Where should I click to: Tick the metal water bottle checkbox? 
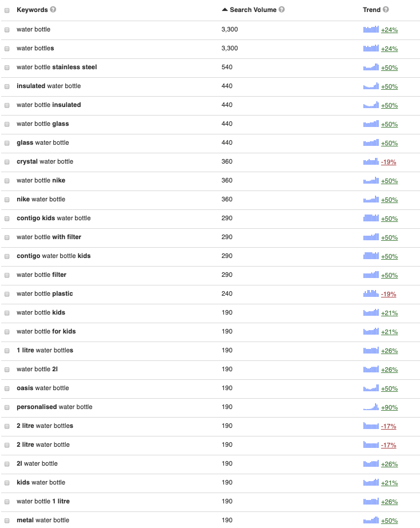pyautogui.click(x=7, y=521)
